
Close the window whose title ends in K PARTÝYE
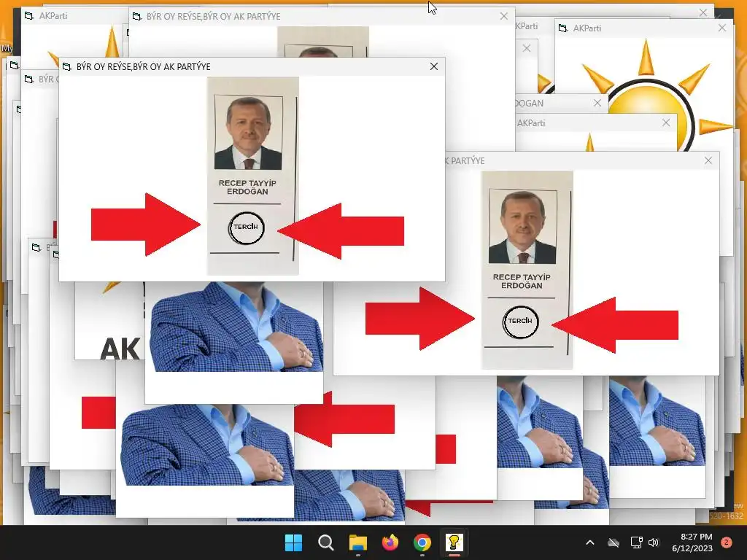[x=708, y=160]
